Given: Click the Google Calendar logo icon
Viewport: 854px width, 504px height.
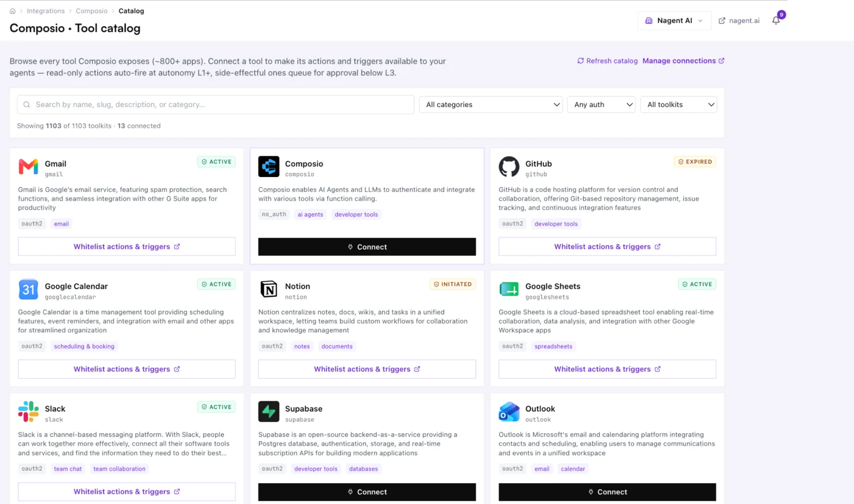Looking at the screenshot, I should coord(28,289).
